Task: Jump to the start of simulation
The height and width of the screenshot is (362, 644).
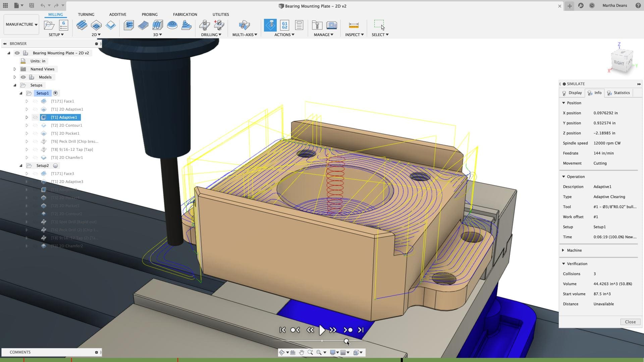Action: (x=282, y=330)
